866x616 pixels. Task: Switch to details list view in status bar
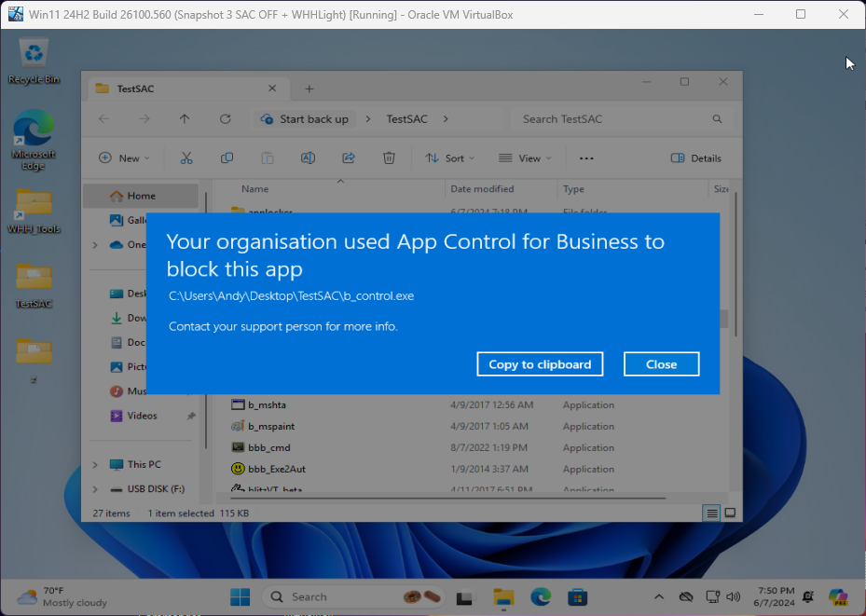pyautogui.click(x=712, y=513)
